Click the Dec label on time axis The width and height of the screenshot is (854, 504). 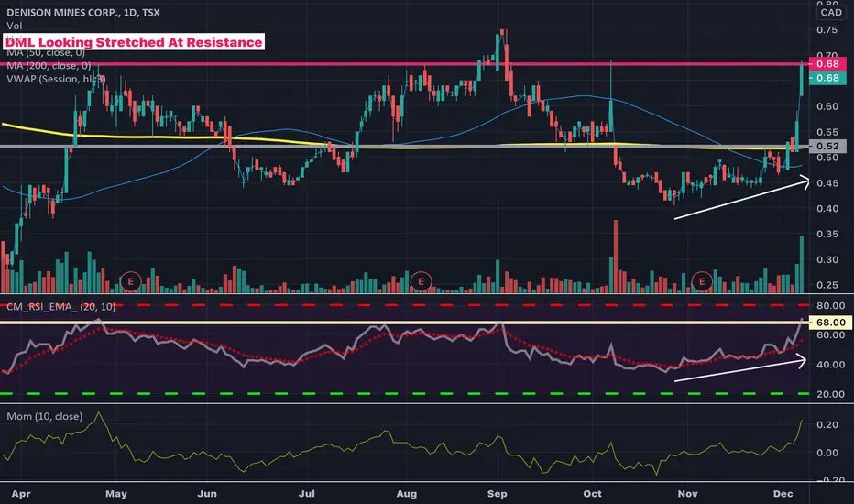pos(783,494)
